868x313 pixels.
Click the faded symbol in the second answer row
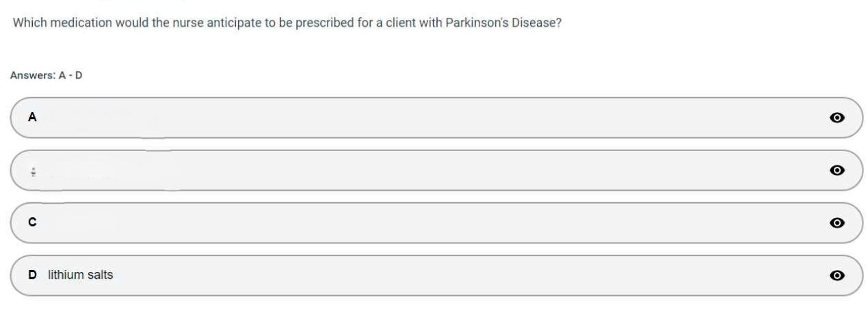[31, 171]
